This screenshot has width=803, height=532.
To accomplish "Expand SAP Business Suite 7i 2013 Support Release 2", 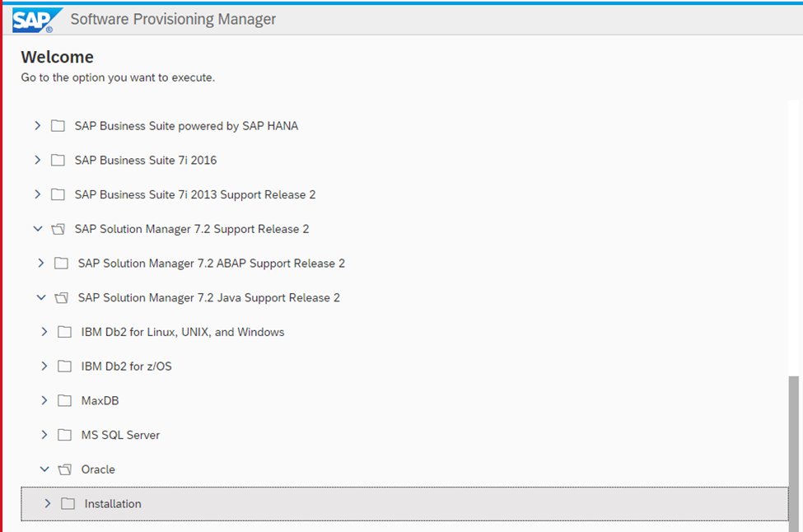I will [37, 194].
